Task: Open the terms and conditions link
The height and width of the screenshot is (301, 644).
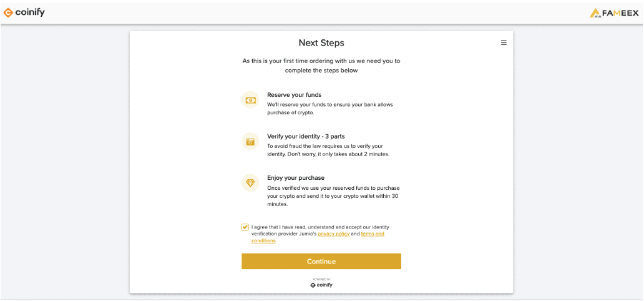Action: click(x=318, y=237)
